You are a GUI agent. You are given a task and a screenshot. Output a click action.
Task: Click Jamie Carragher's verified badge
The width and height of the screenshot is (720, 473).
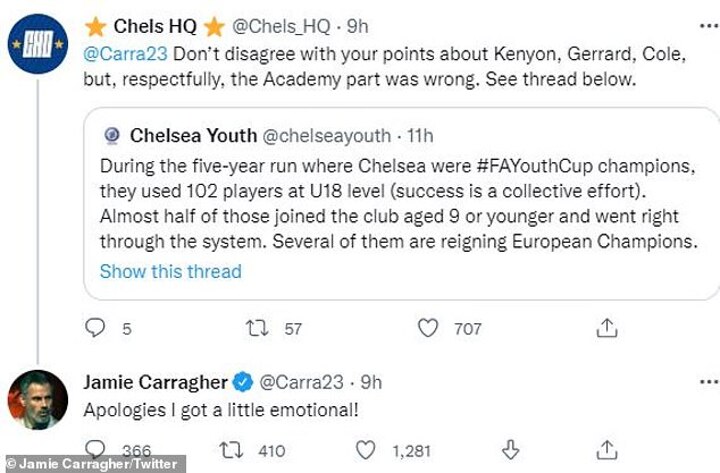pos(242,381)
